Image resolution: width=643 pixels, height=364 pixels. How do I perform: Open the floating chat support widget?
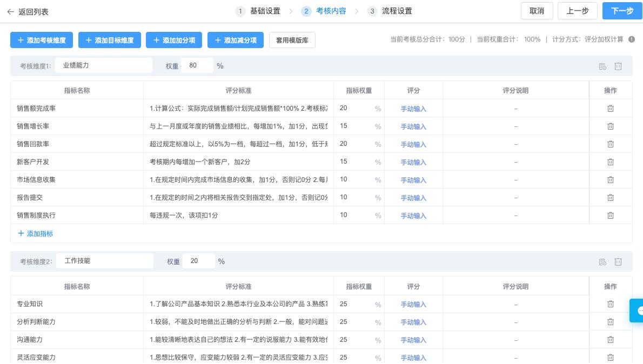click(637, 311)
